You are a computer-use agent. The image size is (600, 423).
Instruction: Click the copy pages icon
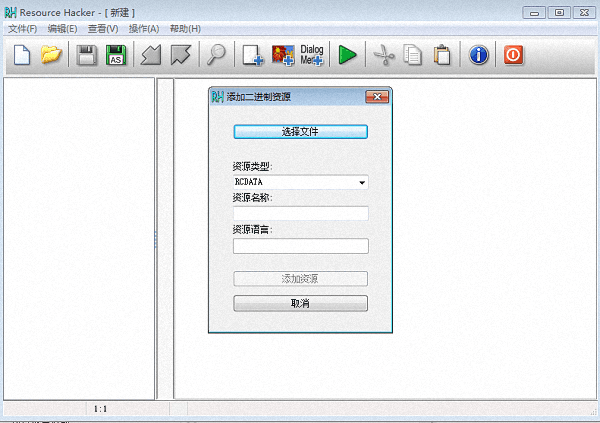pyautogui.click(x=412, y=55)
